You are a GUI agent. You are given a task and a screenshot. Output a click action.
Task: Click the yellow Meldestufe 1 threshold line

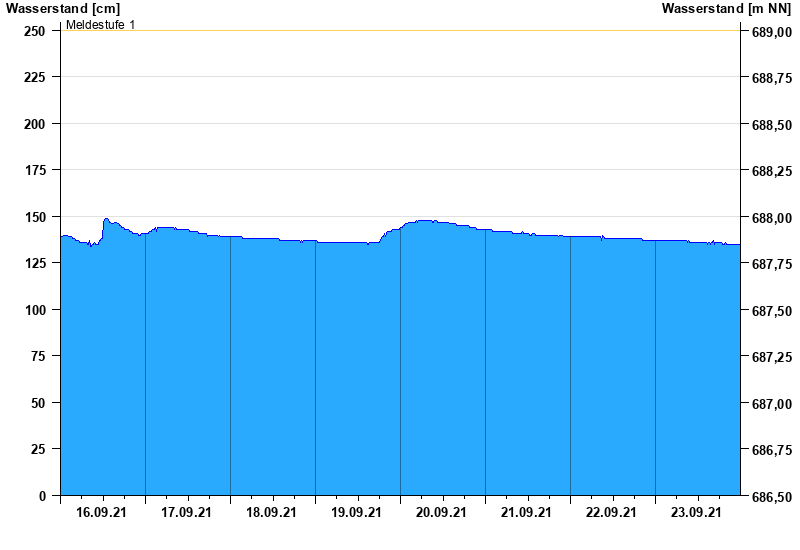[400, 31]
